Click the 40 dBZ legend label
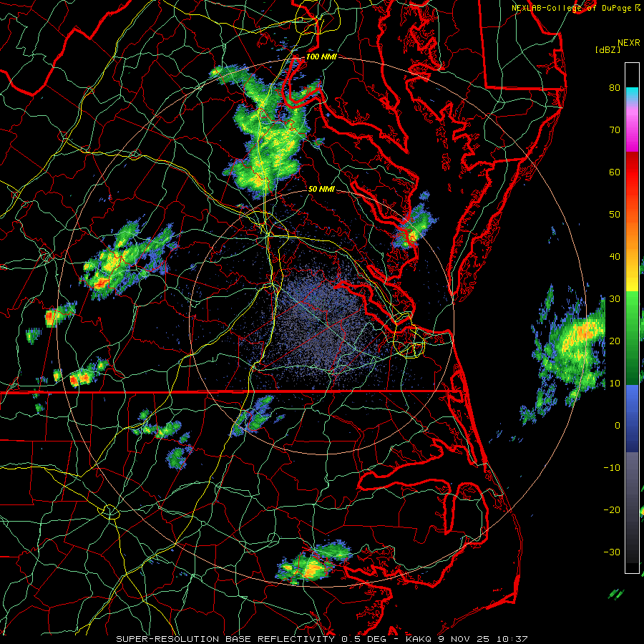 point(615,257)
